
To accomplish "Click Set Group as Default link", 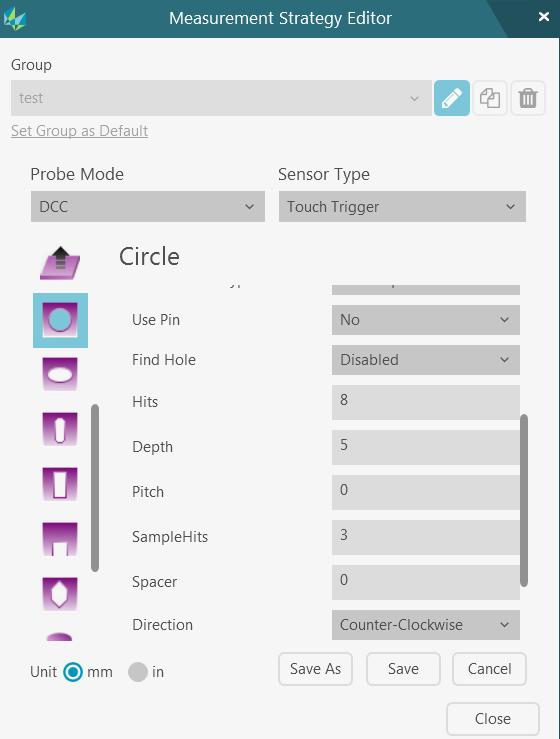I will tap(79, 131).
